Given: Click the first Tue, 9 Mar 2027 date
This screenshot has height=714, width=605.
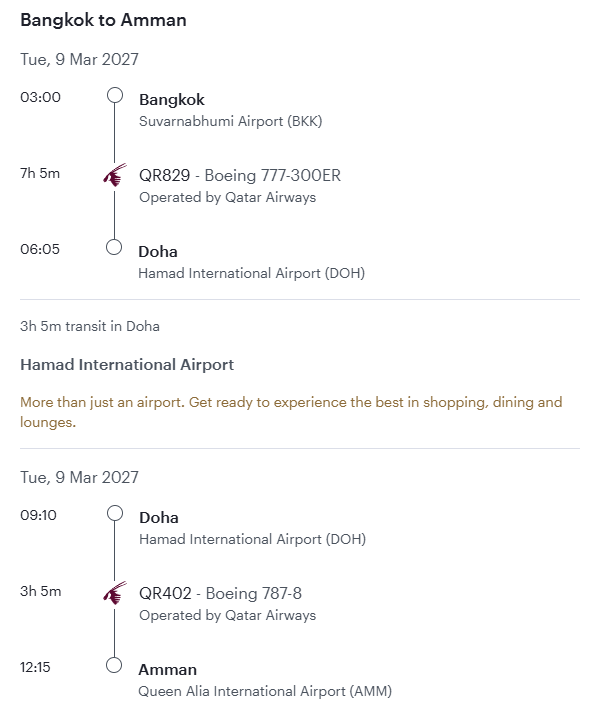Looking at the screenshot, I should pyautogui.click(x=79, y=60).
